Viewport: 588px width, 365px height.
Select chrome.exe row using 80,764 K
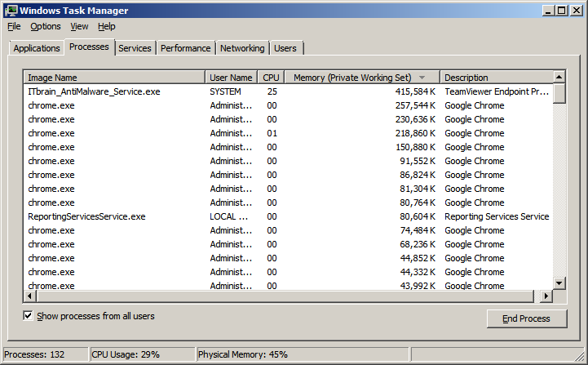(289, 203)
